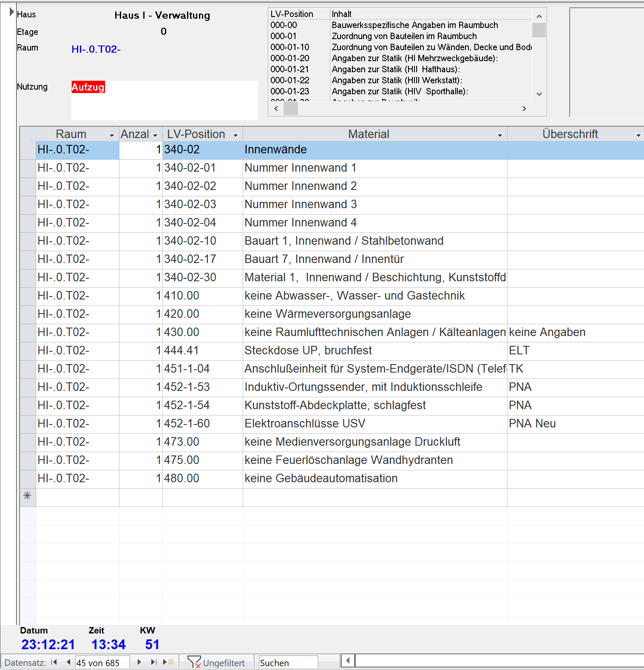
Task: Select list entry 000-01 Zuordnung von Bauteilen
Action: click(400, 36)
